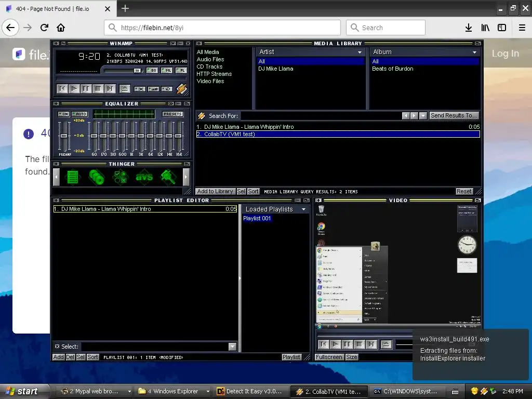This screenshot has height=399, width=532.
Task: Open the search history dropdown arrow beside Send Results
Action: (423, 116)
